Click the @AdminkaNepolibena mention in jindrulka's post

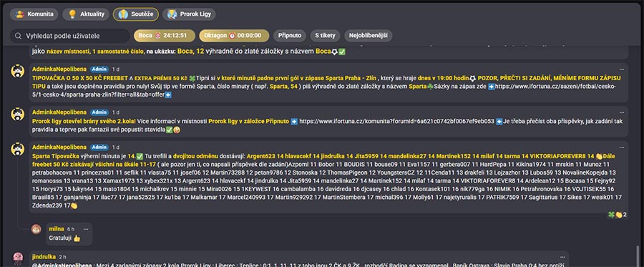62,266
